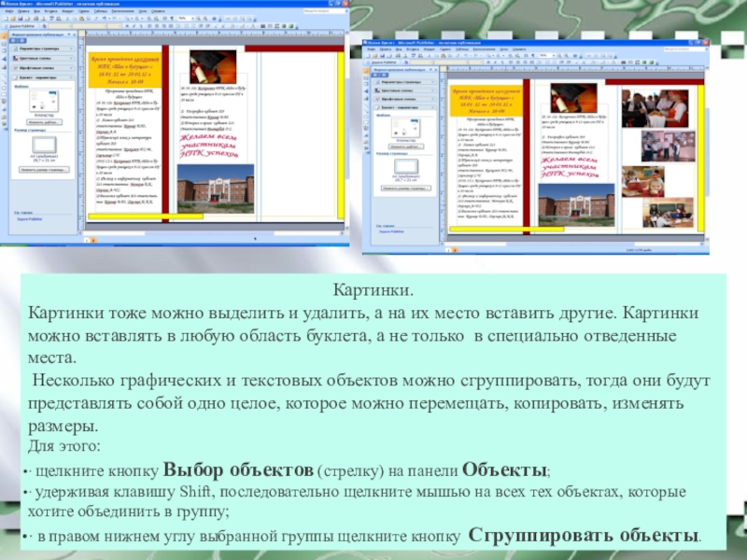The height and width of the screenshot is (560, 747).
Task: Open Справка menu in left Publisher window
Action: click(x=158, y=11)
